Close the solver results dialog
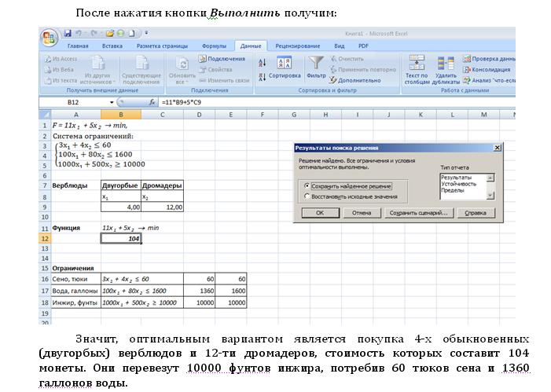Image resolution: width=551 pixels, height=392 pixels. click(498, 148)
